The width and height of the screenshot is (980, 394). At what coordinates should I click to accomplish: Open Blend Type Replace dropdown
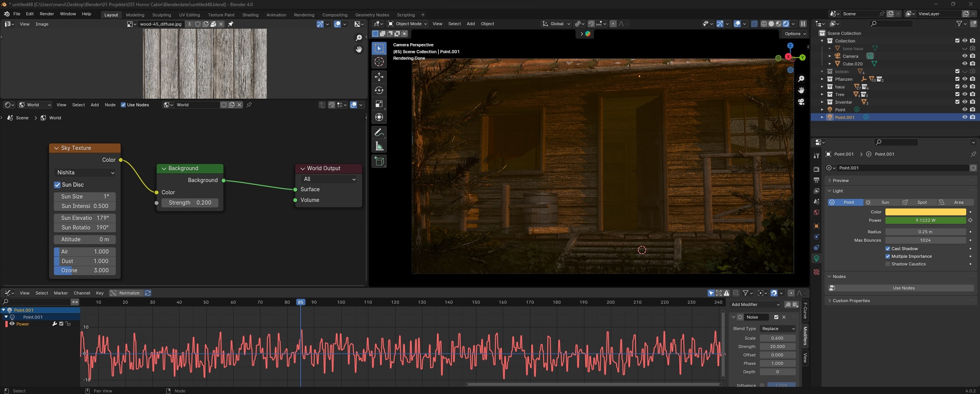point(778,329)
